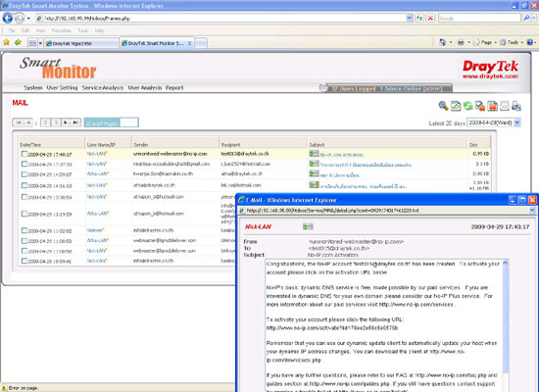The image size is (539, 392).
Task: Click the users icon left of the logged-users status bar
Action: tap(322, 88)
